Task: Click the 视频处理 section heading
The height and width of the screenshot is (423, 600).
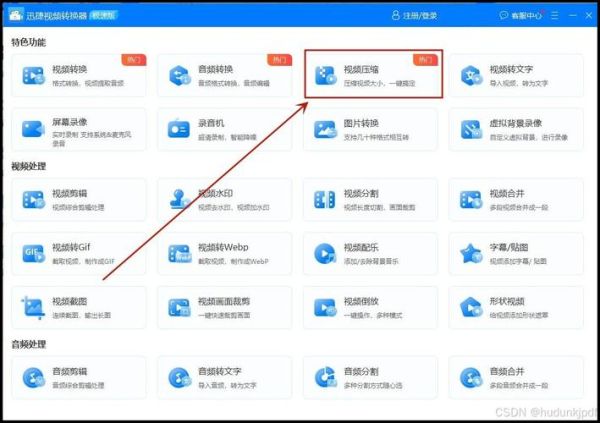Action: click(x=28, y=166)
